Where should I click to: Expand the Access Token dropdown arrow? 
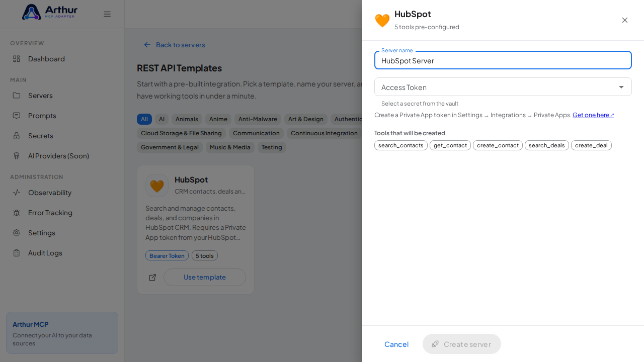click(x=621, y=87)
